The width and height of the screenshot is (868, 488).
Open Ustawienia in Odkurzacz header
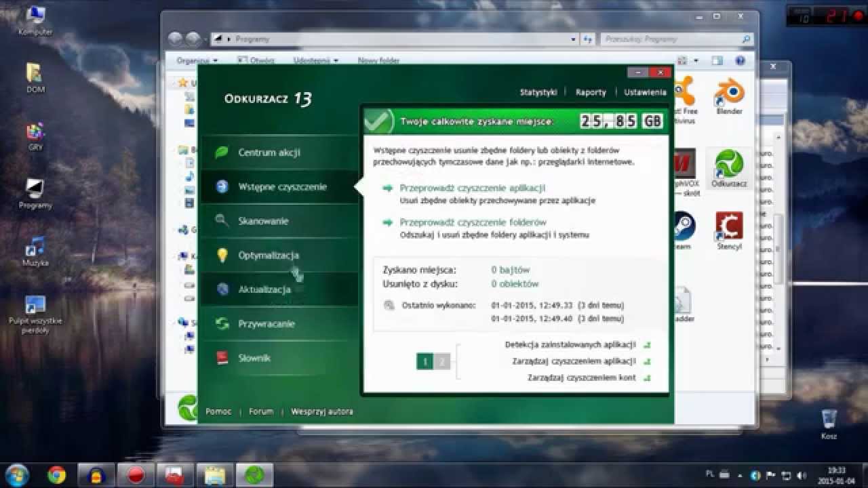(x=645, y=92)
